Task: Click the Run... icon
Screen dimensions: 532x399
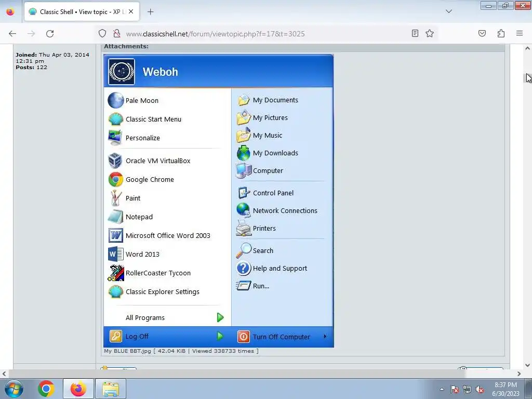Action: 243,286
